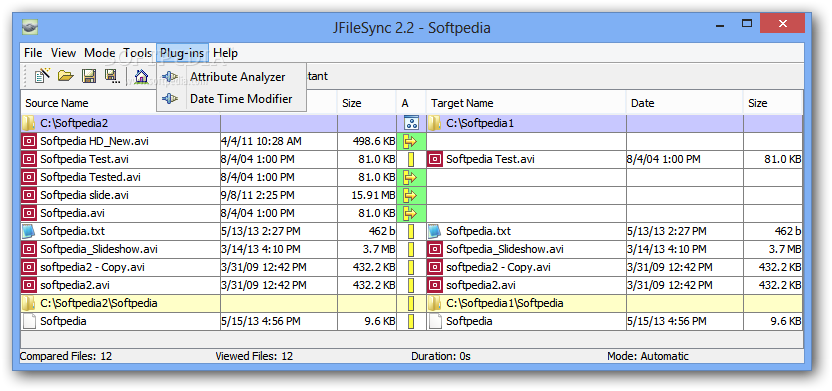Viewport: 832px width, 391px height.
Task: Click the house icon in the toolbar
Action: [141, 76]
